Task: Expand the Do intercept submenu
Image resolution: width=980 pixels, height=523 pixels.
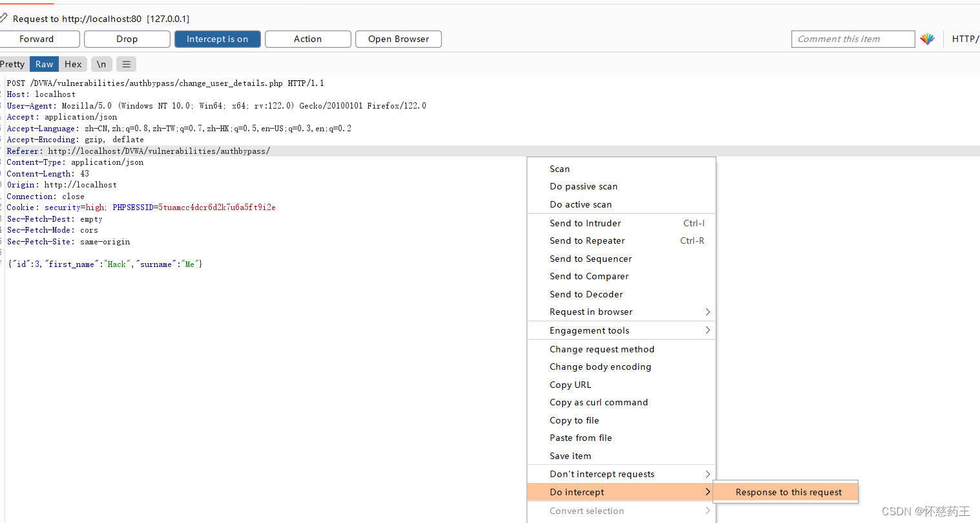Action: click(x=621, y=492)
